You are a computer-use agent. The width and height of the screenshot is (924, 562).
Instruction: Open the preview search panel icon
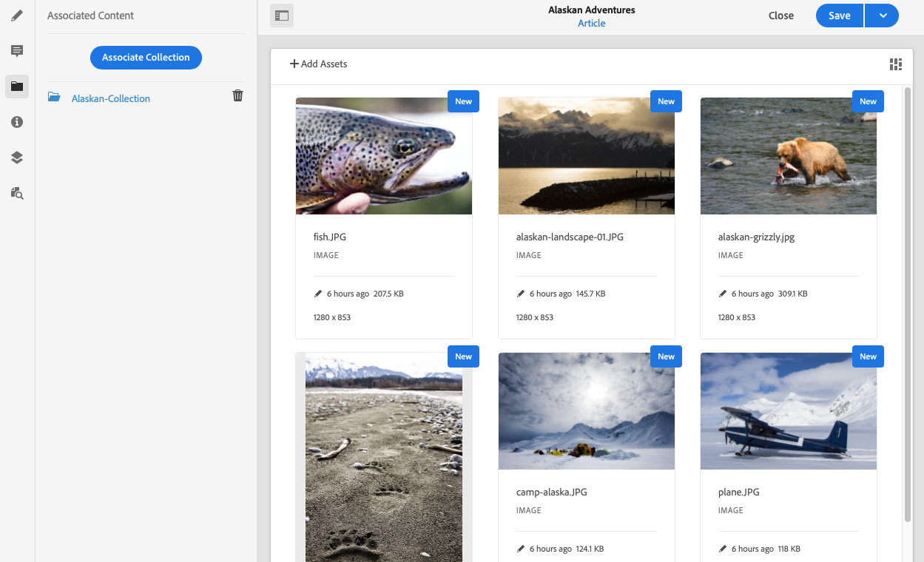point(17,193)
